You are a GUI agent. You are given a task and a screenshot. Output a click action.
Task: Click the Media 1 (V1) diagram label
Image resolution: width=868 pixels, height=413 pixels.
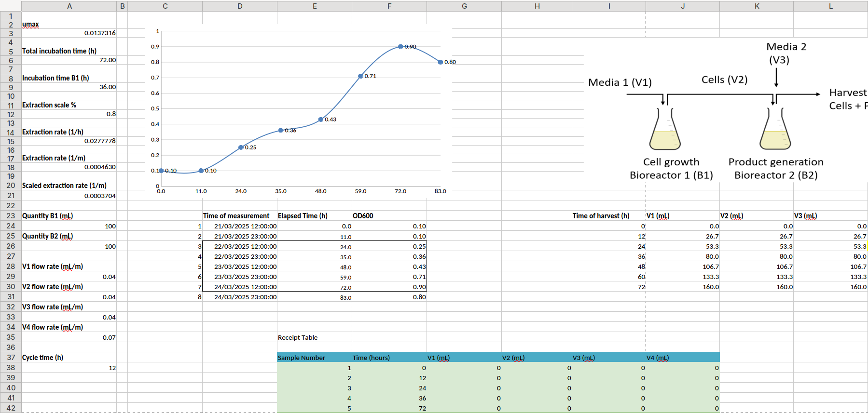pos(620,82)
